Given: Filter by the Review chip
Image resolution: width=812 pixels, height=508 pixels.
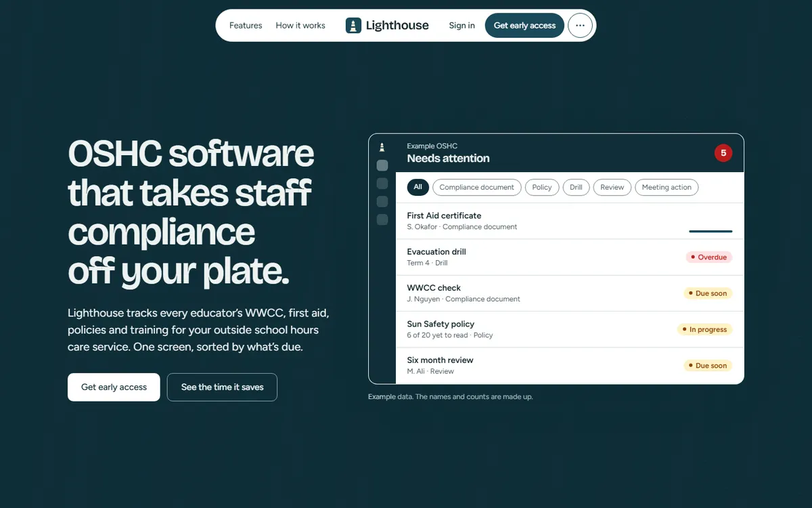Looking at the screenshot, I should (x=612, y=188).
